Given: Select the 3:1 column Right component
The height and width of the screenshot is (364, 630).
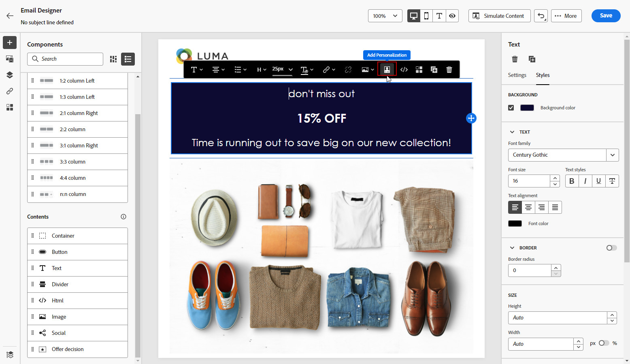Looking at the screenshot, I should [x=77, y=146].
